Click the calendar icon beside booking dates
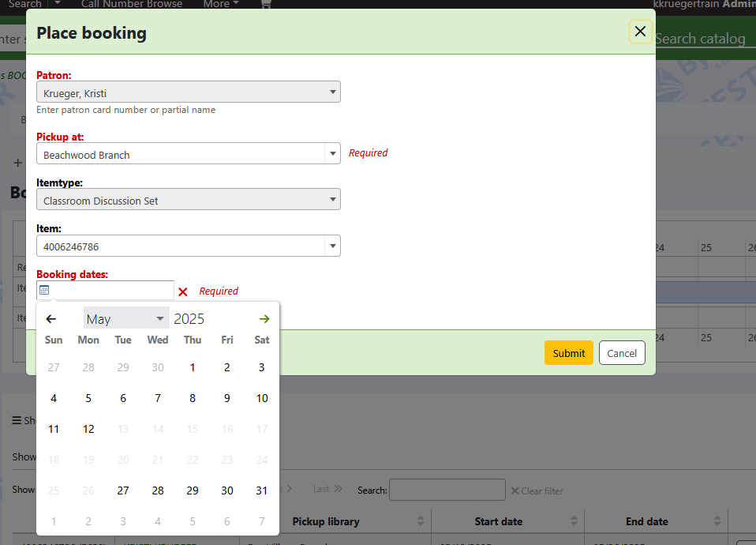This screenshot has height=545, width=756. 44,291
